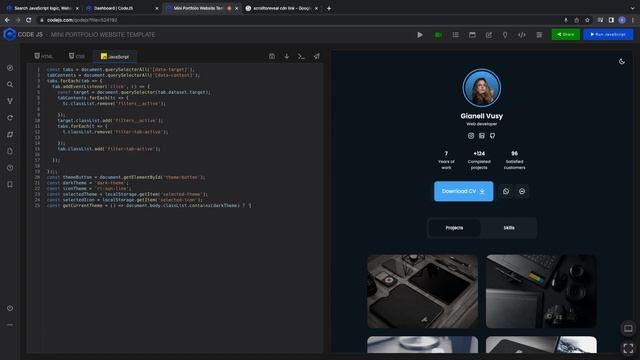Click the green video camera icon
The width and height of the screenshot is (640, 360).
(438, 35)
